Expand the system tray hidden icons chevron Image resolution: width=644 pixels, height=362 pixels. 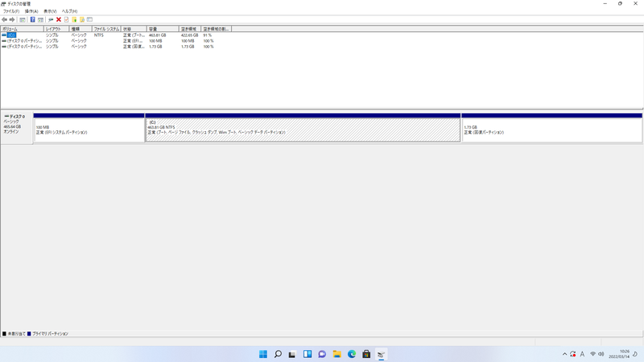[564, 354]
